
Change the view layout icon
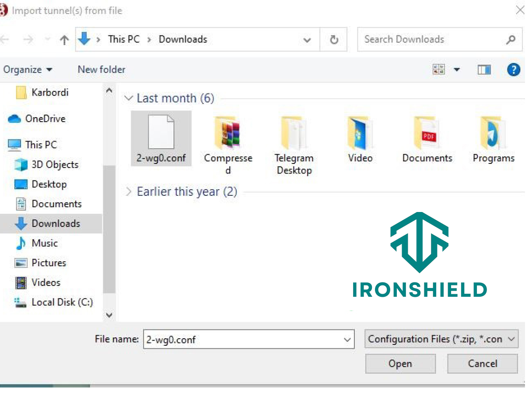coord(438,69)
